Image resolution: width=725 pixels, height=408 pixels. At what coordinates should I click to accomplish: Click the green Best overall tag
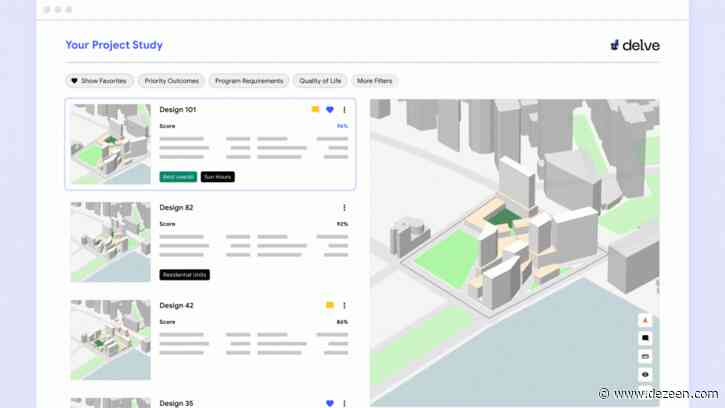tap(178, 177)
